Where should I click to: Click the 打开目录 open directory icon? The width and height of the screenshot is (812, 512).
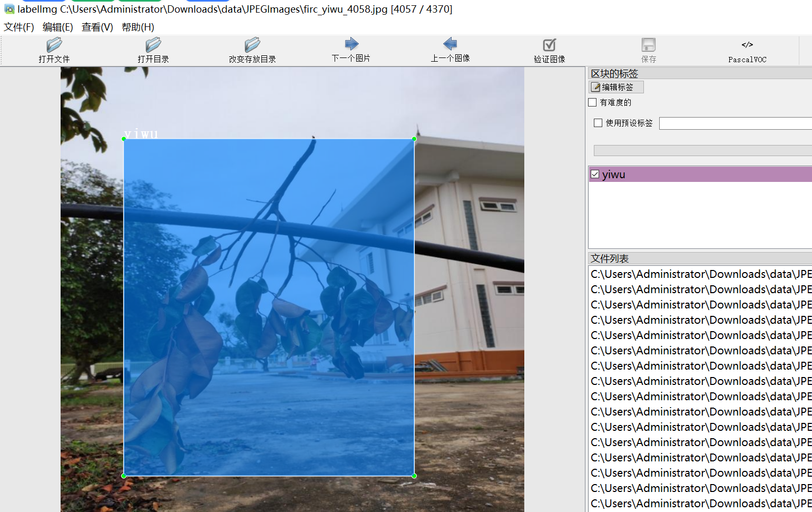153,45
